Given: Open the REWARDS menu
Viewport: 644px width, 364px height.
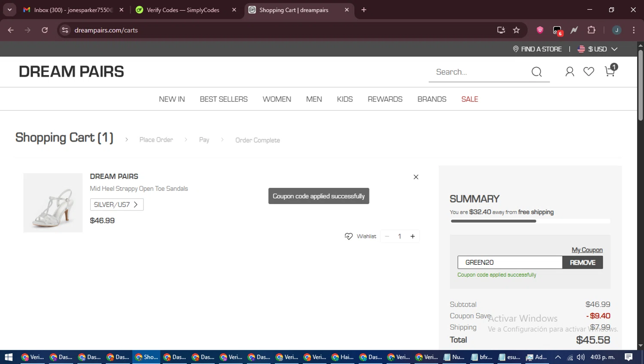Looking at the screenshot, I should [385, 99].
